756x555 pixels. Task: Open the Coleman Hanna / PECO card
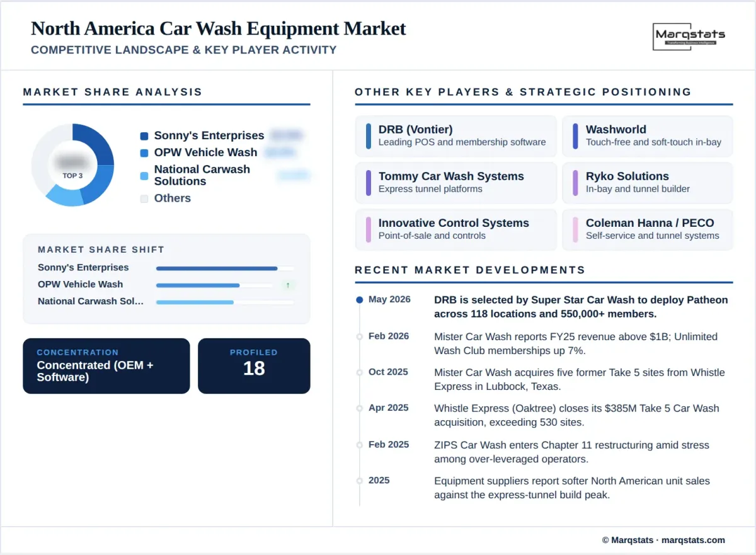(648, 229)
